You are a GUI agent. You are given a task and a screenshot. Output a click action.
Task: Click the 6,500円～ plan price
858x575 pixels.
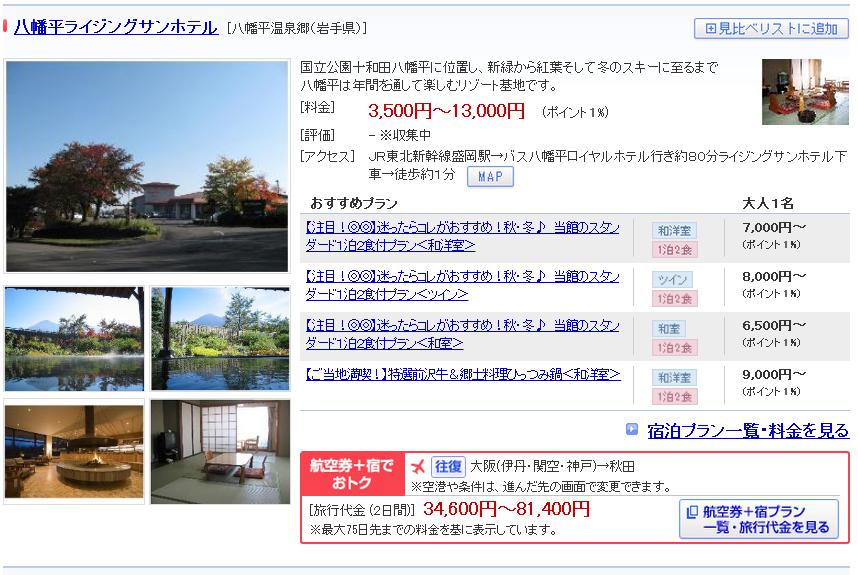point(774,326)
